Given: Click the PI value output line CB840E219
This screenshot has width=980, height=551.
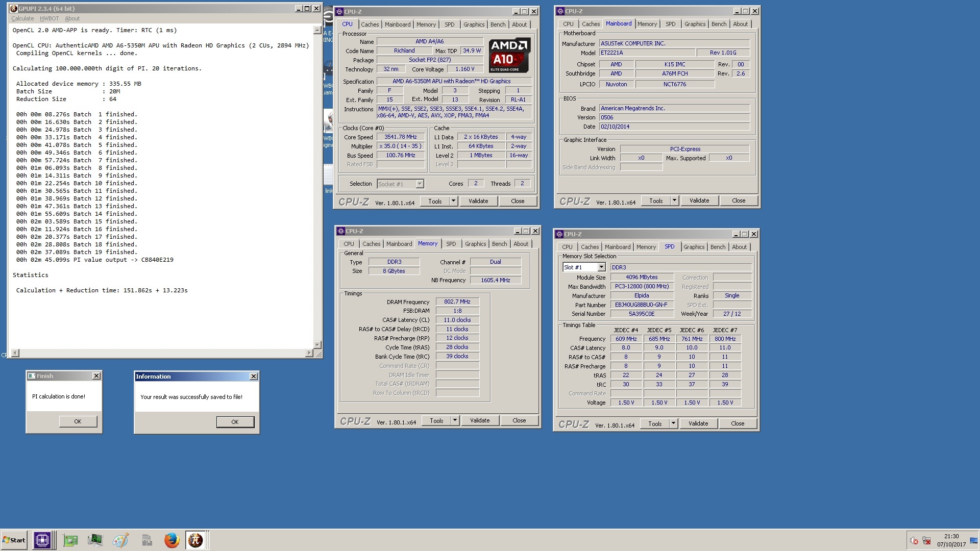Looking at the screenshot, I should pyautogui.click(x=95, y=260).
